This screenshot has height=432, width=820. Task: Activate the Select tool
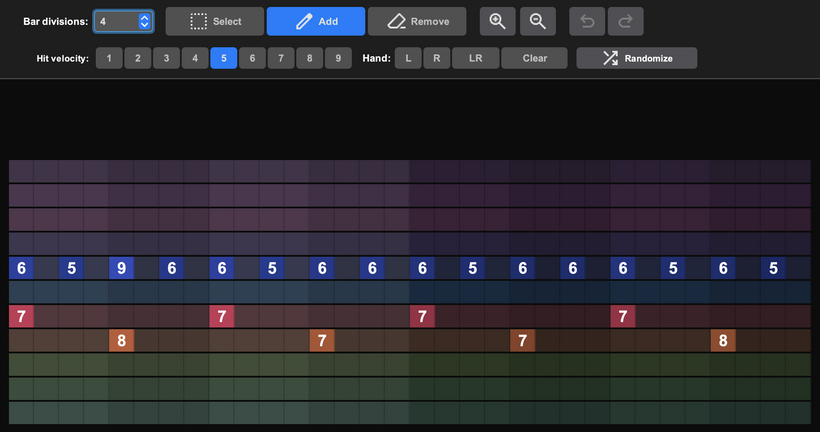click(214, 21)
